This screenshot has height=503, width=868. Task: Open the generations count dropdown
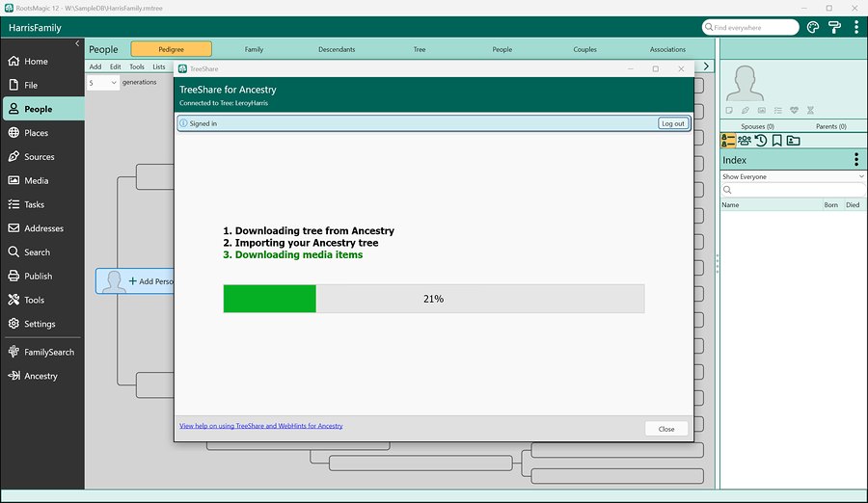click(x=103, y=83)
